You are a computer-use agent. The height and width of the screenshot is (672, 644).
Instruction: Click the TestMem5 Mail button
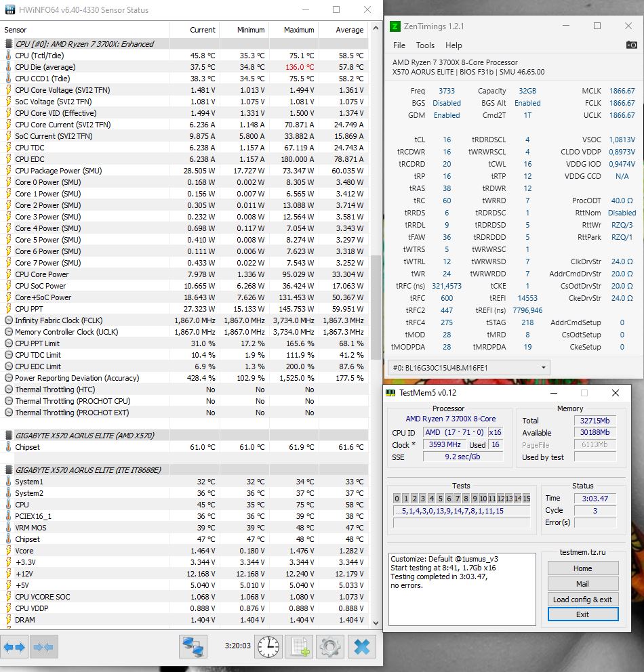583,584
